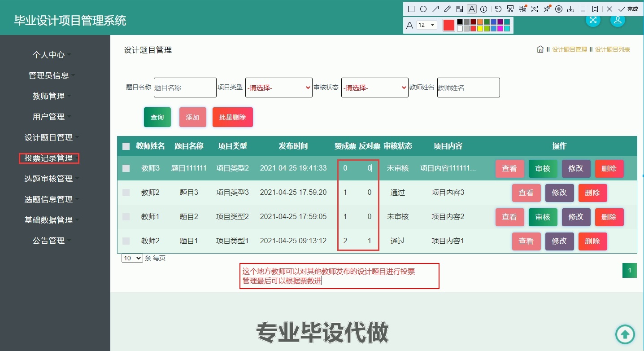
Task: Click the 查询 search button
Action: 157,117
